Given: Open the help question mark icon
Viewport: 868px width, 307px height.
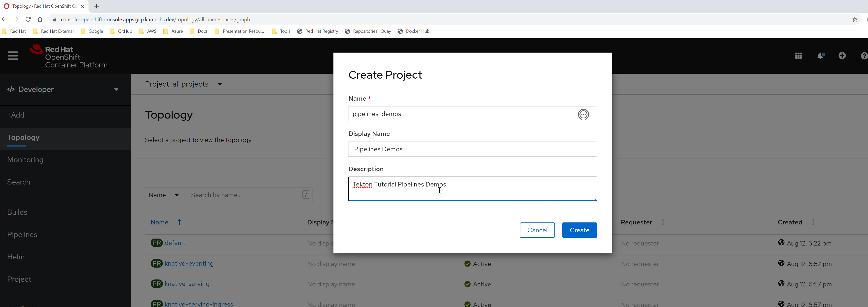Looking at the screenshot, I should pos(864,56).
